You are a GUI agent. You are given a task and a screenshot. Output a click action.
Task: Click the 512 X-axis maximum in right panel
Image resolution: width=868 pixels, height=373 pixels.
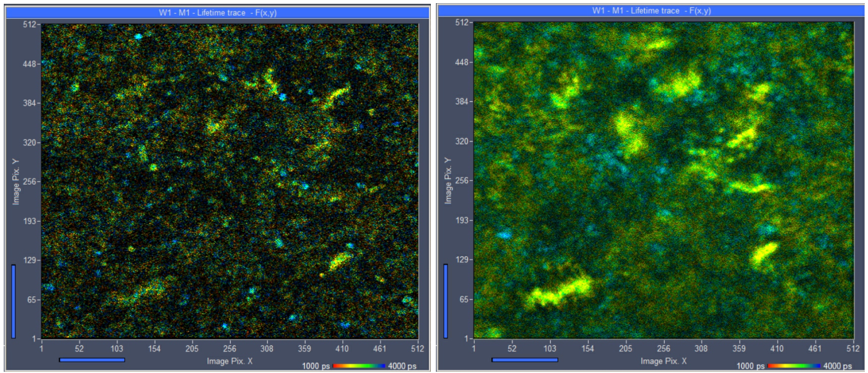point(853,349)
